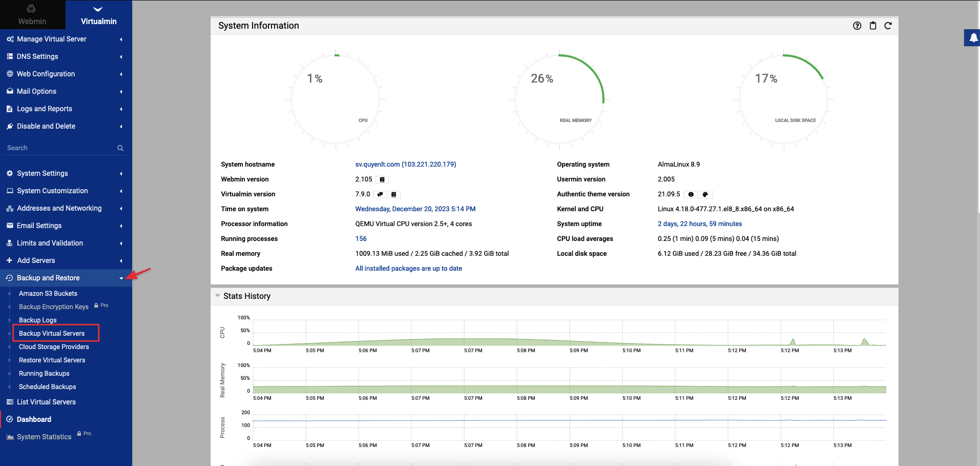Click the search magnifier icon in sidebar
Screen dimensions: 980x466
pyautogui.click(x=120, y=148)
